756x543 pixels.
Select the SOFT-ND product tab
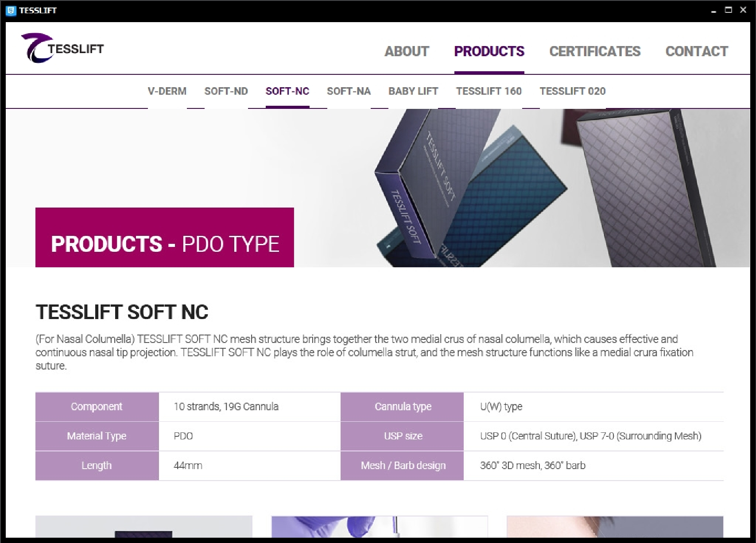226,91
